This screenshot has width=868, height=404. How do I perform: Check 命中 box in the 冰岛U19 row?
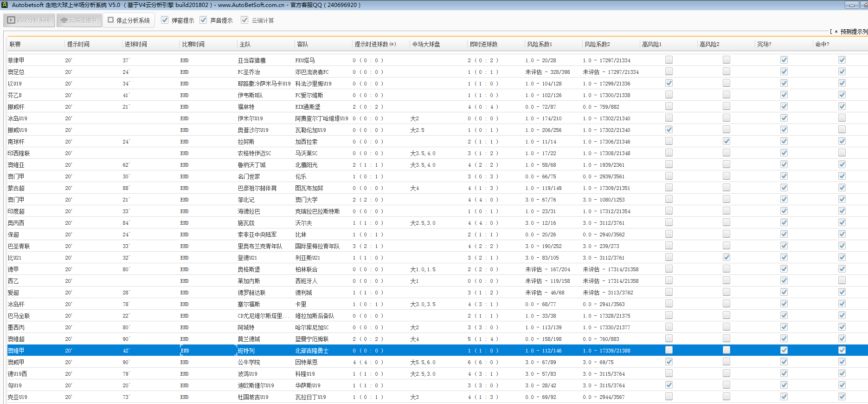(x=842, y=118)
